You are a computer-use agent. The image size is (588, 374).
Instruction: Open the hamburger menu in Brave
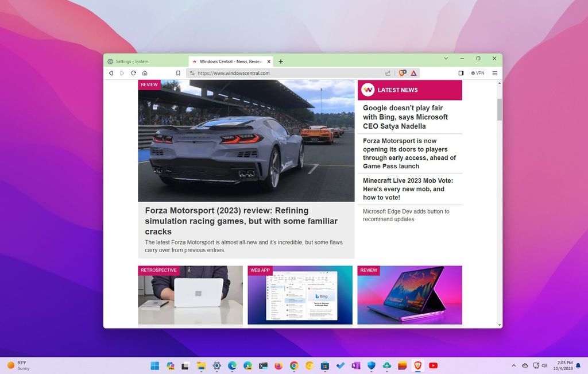[x=494, y=73]
